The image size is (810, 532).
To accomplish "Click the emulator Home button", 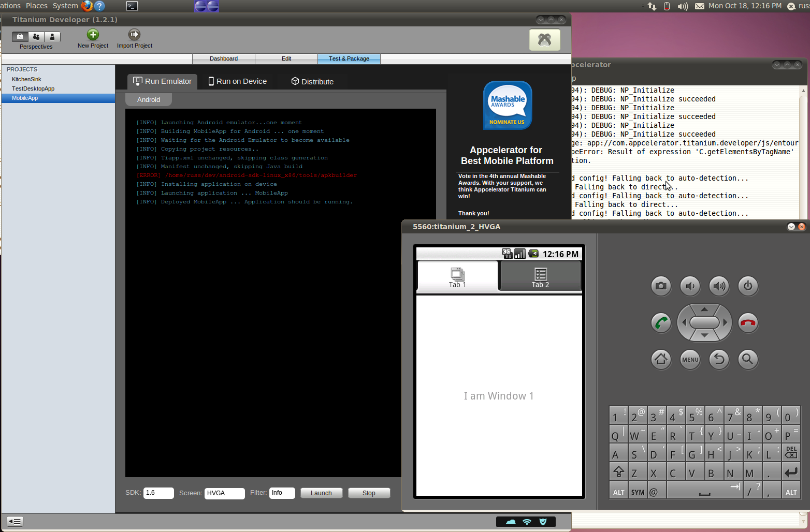I will 661,359.
